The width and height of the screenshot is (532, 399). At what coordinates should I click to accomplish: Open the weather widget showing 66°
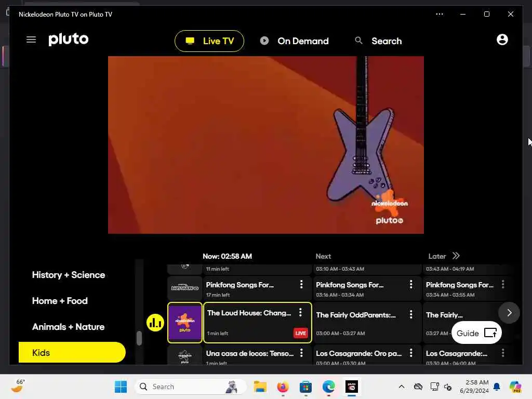(x=18, y=386)
